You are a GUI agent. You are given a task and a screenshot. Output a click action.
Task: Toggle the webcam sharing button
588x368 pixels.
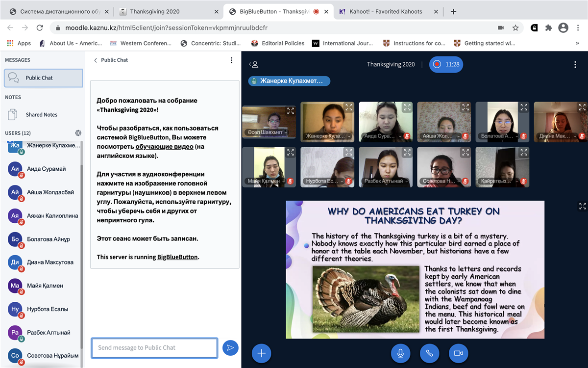[x=458, y=353]
